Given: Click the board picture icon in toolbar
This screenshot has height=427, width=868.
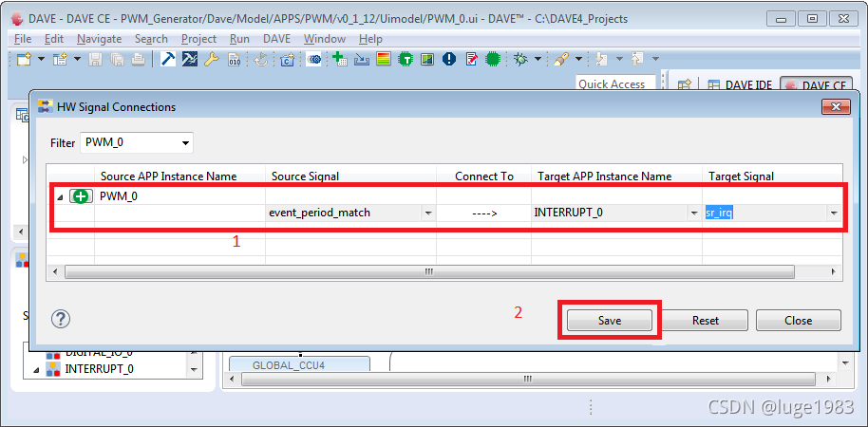Looking at the screenshot, I should click(x=426, y=59).
